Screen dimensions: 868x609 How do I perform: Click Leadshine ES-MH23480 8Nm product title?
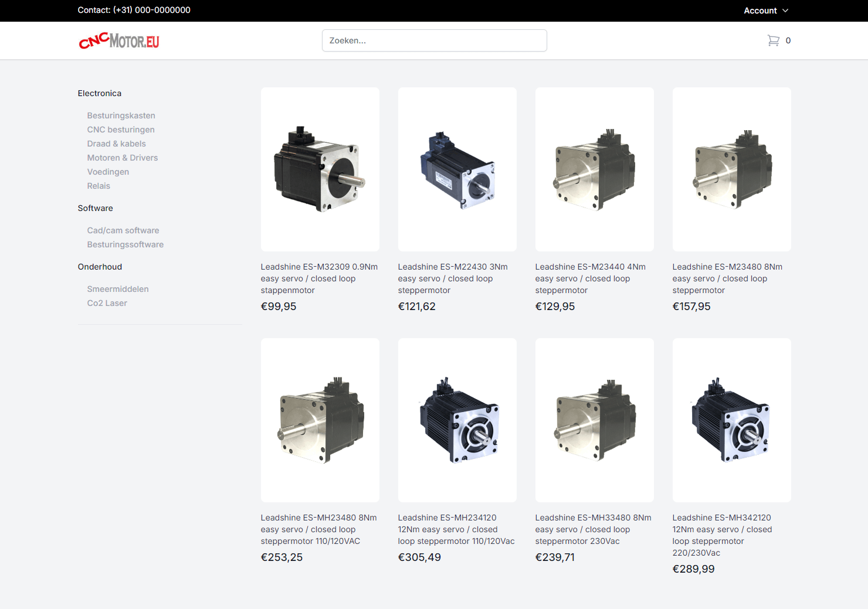tap(319, 529)
